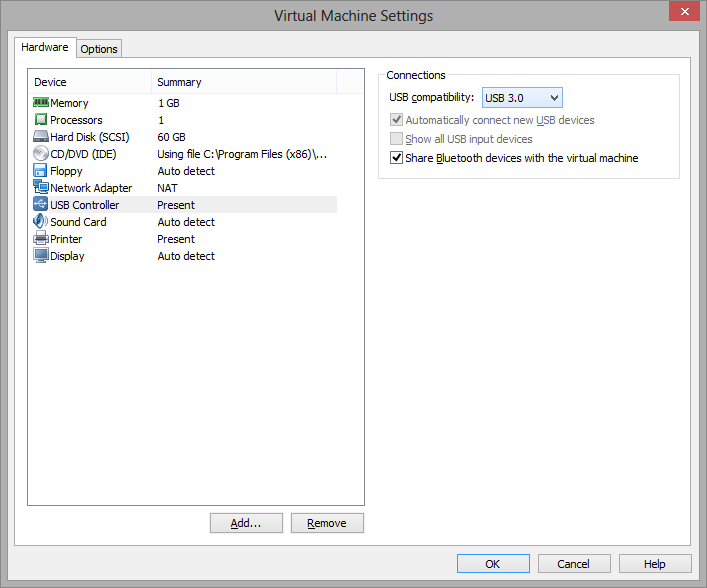Switch to the Options tab

[x=99, y=49]
